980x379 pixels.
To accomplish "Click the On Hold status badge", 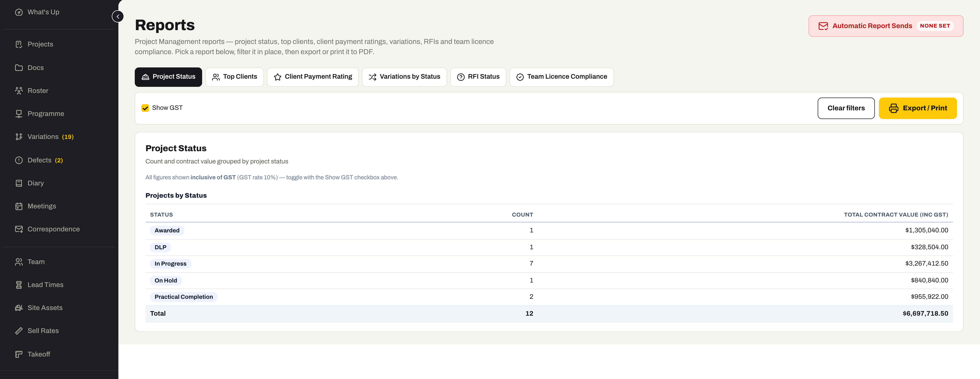I will click(x=166, y=280).
